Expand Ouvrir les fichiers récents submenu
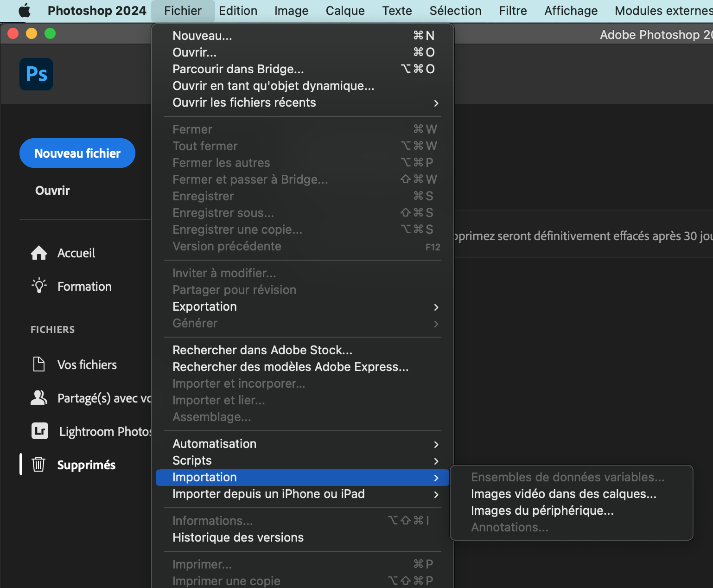This screenshot has height=588, width=713. point(303,102)
